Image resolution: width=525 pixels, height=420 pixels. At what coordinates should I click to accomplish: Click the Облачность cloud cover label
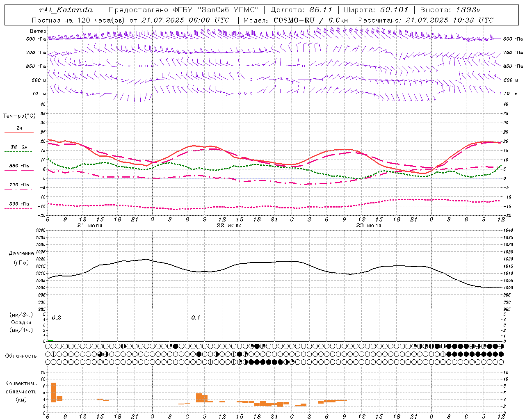(x=21, y=356)
